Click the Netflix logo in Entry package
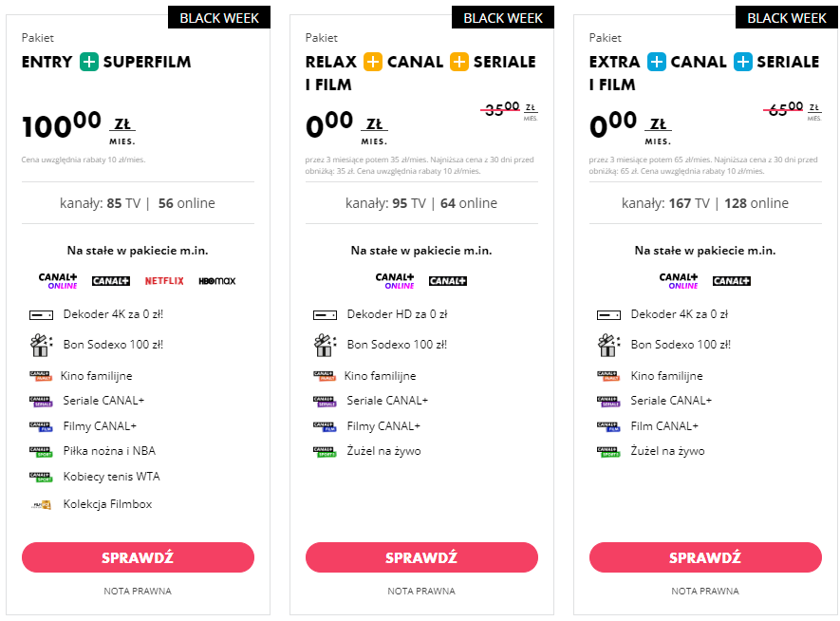The width and height of the screenshot is (840, 621). (164, 281)
